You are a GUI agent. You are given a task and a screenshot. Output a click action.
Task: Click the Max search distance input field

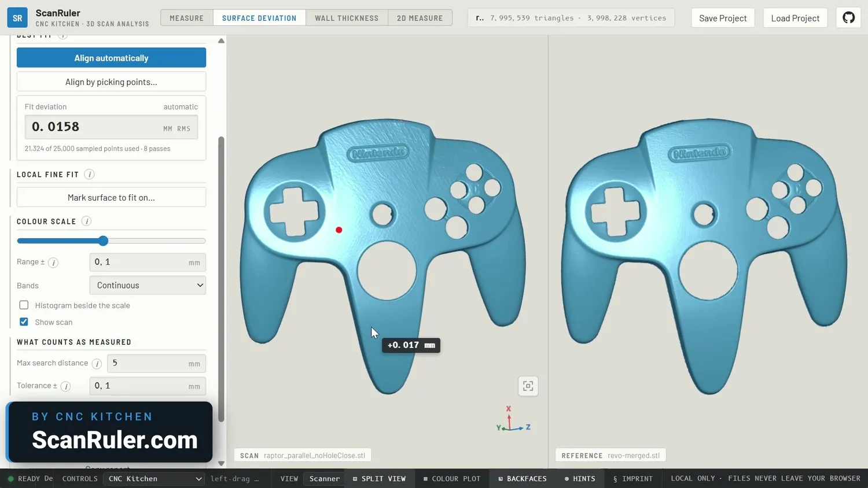(x=156, y=364)
